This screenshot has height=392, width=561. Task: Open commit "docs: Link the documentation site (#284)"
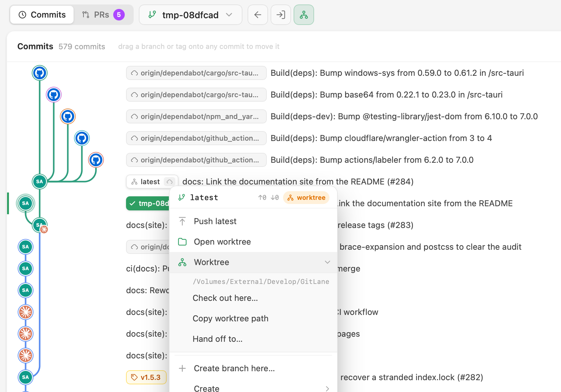(298, 182)
